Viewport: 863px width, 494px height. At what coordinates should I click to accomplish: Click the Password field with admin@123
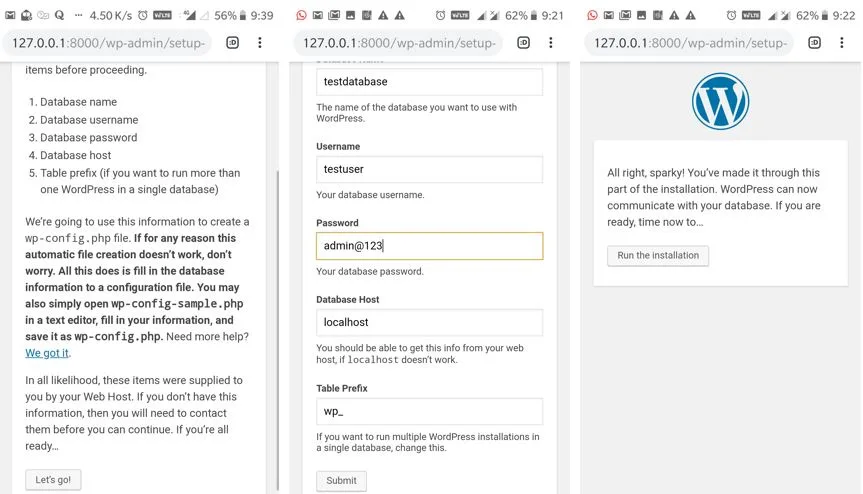coord(429,246)
